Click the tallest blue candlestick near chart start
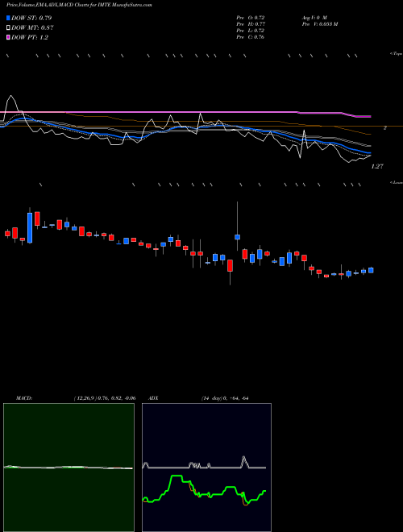The image size is (403, 532). tap(30, 227)
